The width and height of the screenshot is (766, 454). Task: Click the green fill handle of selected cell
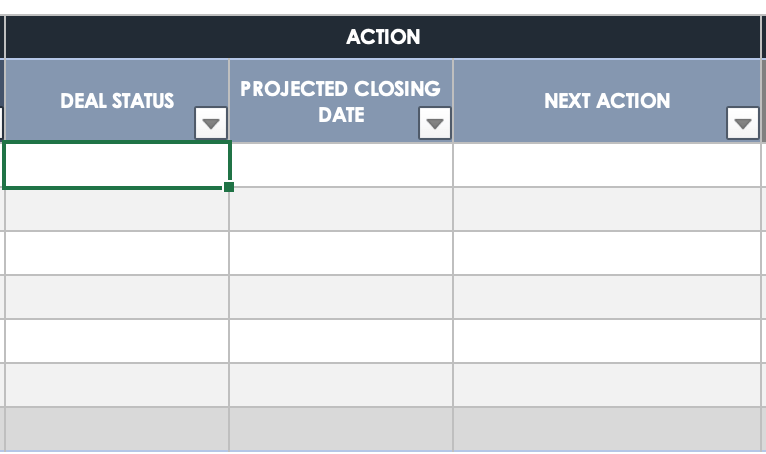point(229,187)
